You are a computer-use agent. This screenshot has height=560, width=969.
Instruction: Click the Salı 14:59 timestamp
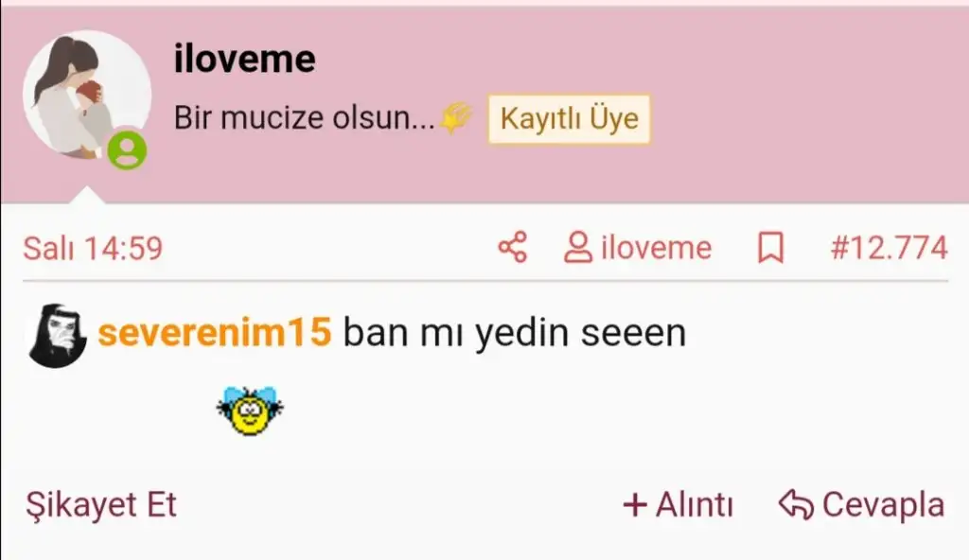[93, 249]
